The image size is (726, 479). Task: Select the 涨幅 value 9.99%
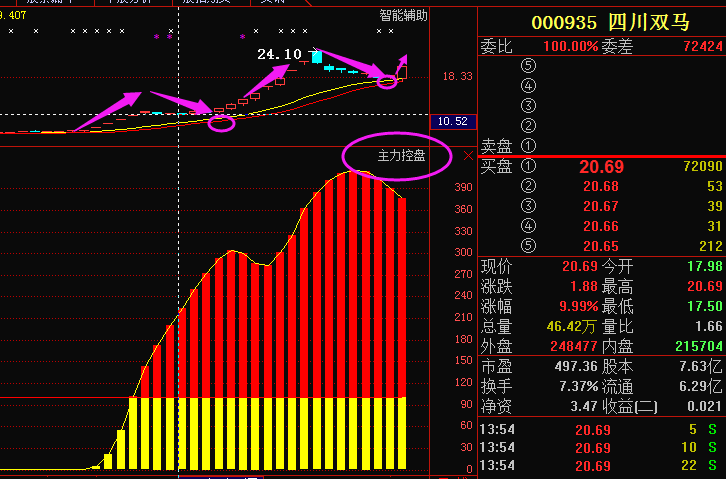tap(579, 306)
